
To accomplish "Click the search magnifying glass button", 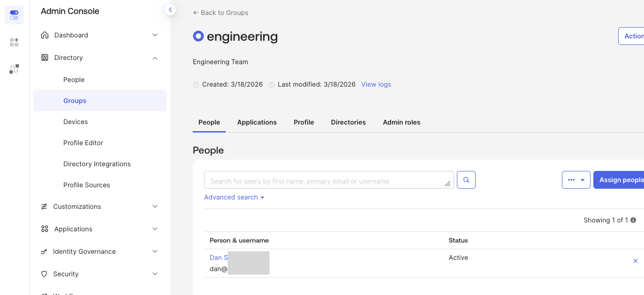I will tap(466, 179).
